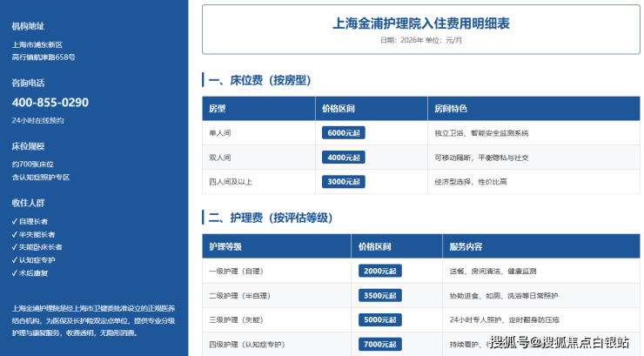Click the 约700张床位 text
Screen dimensions: 644x356
click(x=33, y=165)
